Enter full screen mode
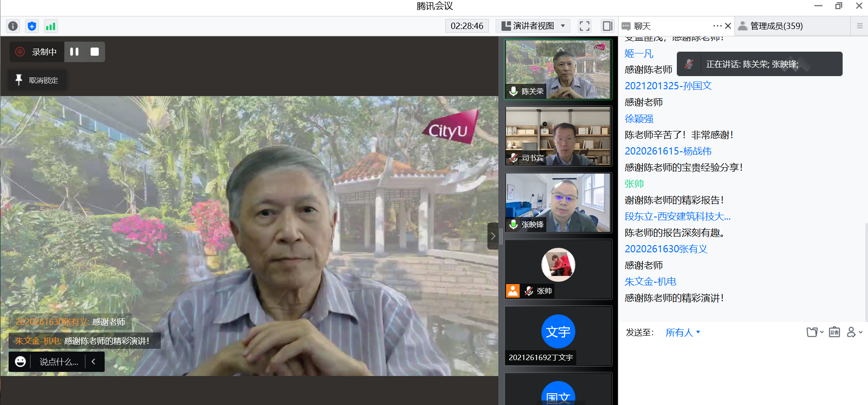Image resolution: width=868 pixels, height=405 pixels. (584, 26)
